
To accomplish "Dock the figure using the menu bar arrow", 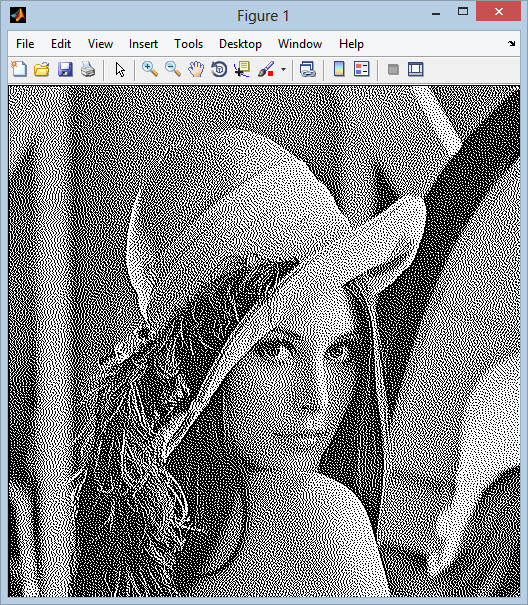I will point(512,44).
